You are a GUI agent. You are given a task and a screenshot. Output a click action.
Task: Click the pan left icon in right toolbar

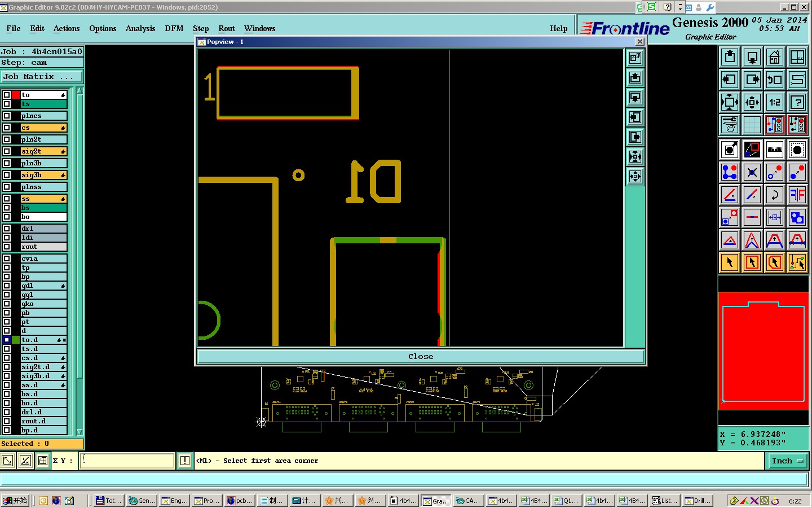730,80
